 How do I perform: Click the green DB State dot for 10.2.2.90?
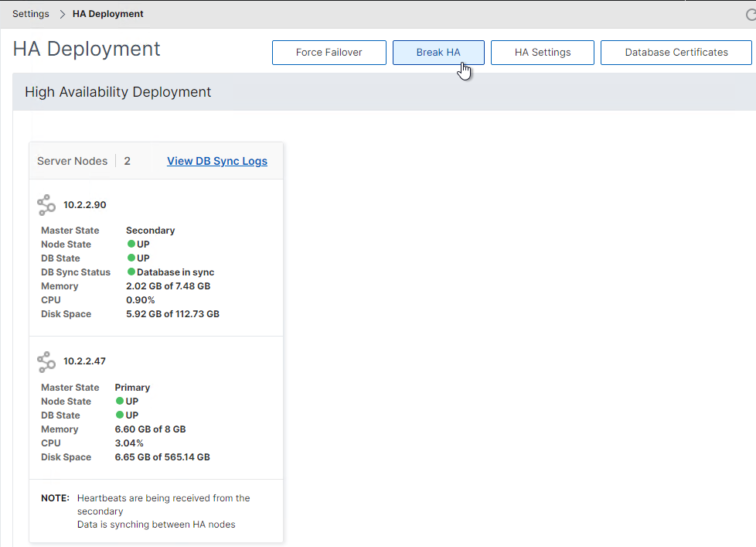[131, 258]
